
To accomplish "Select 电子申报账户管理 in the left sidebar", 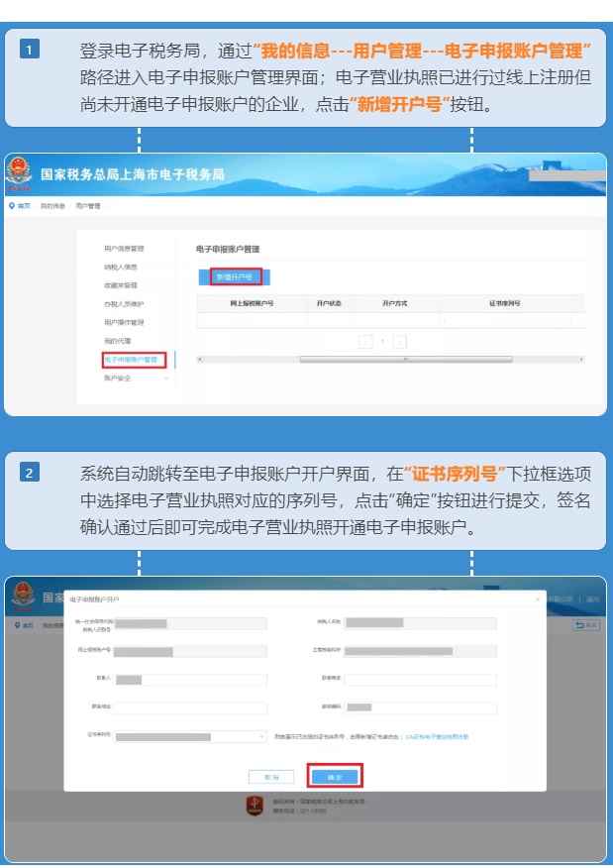I will [133, 360].
